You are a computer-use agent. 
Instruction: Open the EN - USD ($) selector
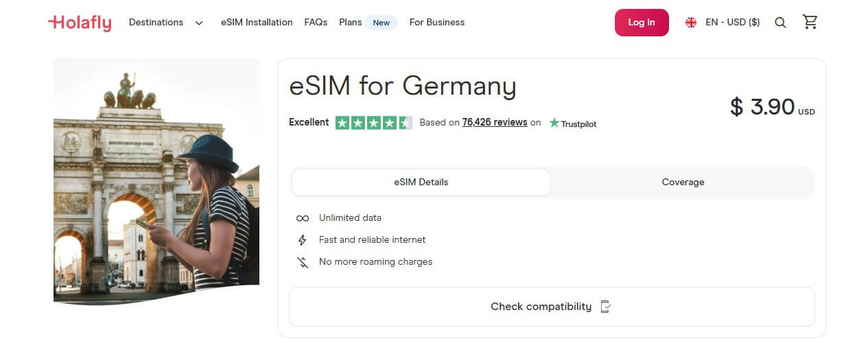(732, 23)
